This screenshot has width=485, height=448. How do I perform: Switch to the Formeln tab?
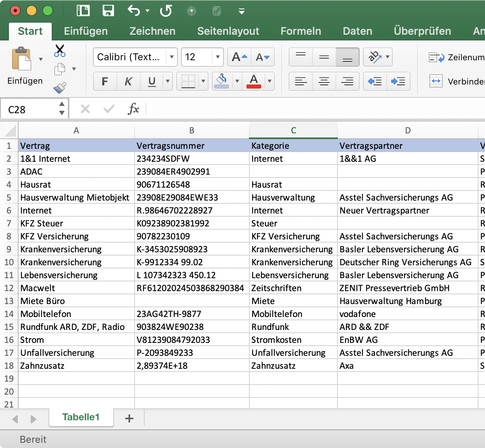point(301,31)
